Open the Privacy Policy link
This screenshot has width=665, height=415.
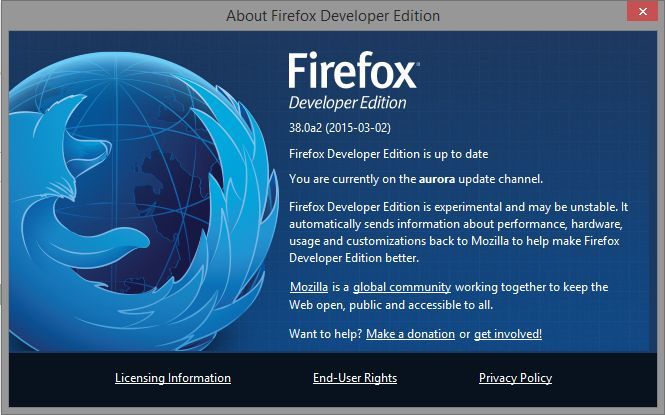pos(515,378)
